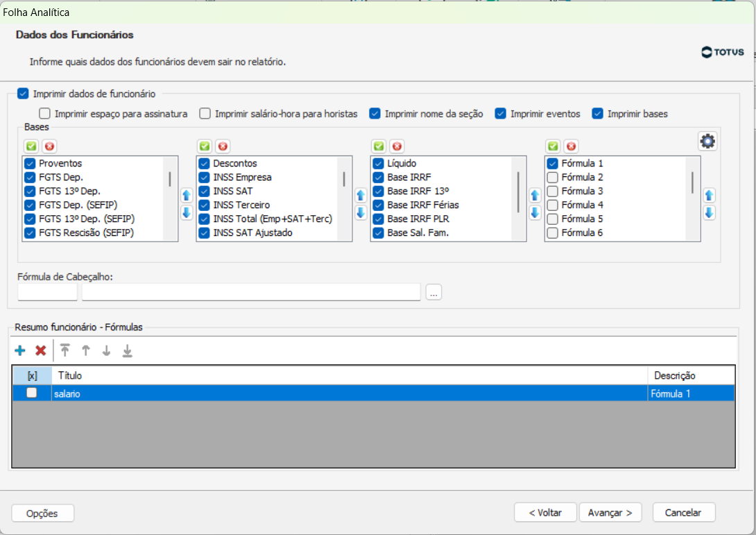The image size is (756, 535).
Task: Enable Imprimir espaço para assinatura
Action: (x=45, y=114)
